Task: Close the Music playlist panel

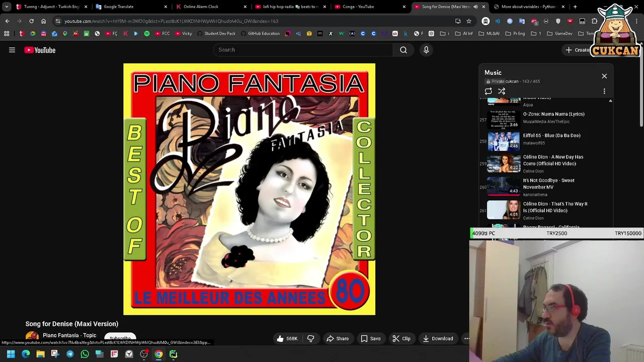Action: 604,76
